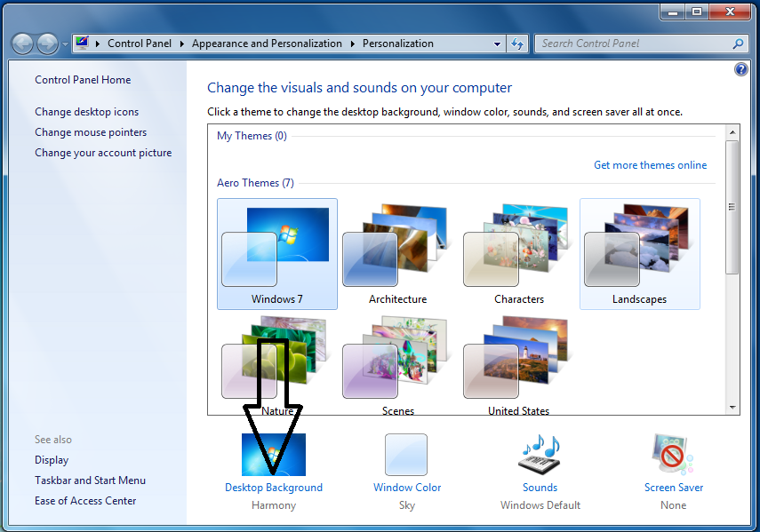Minimize the Personalization window
This screenshot has width=760, height=532.
tap(673, 12)
